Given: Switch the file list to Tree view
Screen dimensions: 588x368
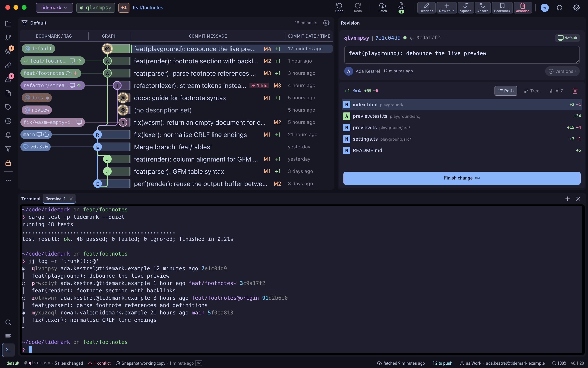Looking at the screenshot, I should tap(532, 91).
